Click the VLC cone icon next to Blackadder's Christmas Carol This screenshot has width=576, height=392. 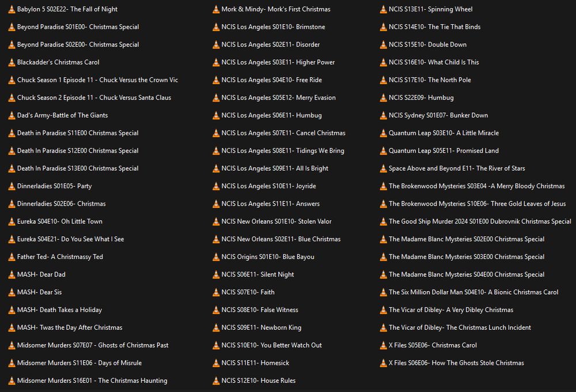point(12,62)
